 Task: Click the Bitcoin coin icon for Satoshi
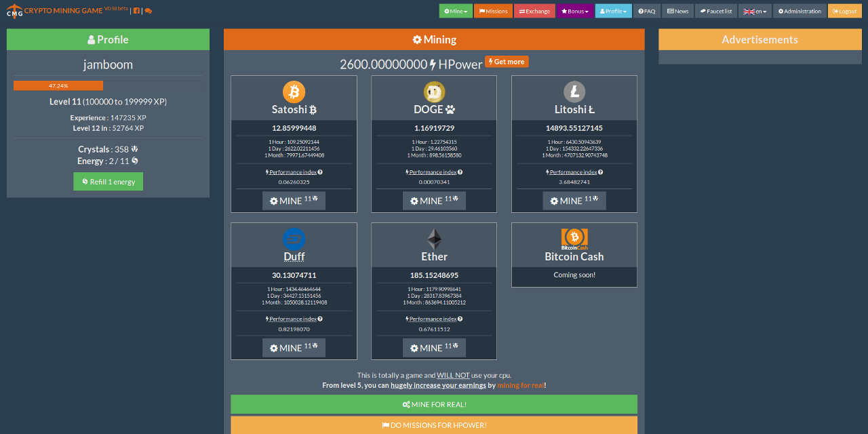(294, 92)
